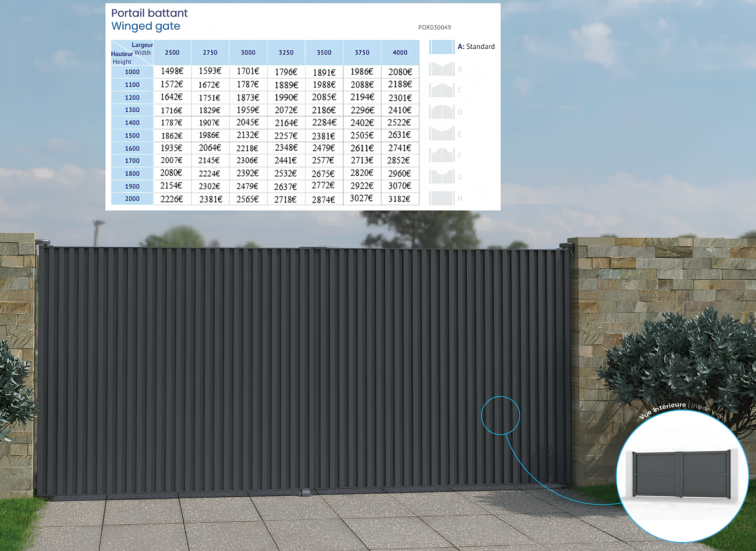The height and width of the screenshot is (551, 756).
Task: Select the 2000 height row header
Action: pos(132,199)
